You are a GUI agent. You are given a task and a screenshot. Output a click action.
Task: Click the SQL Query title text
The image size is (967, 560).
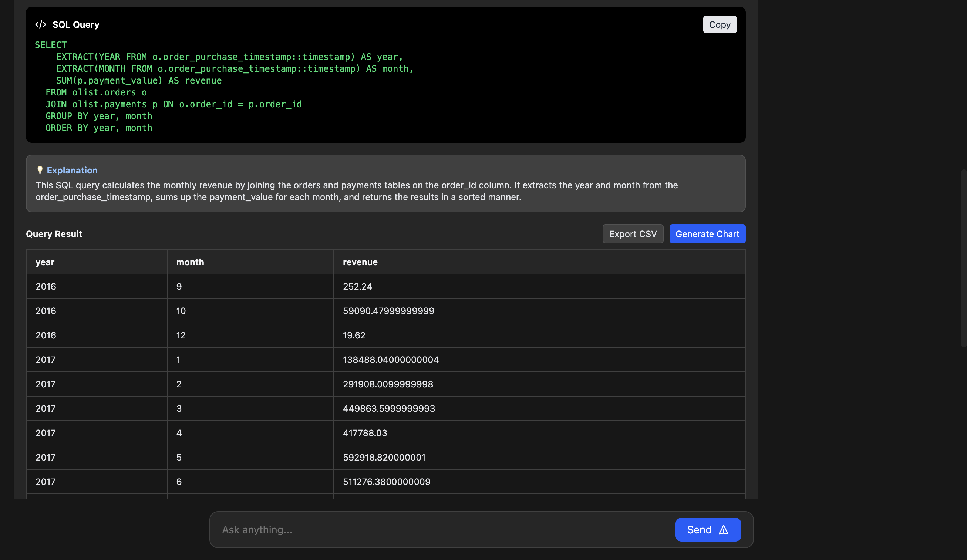pos(76,24)
